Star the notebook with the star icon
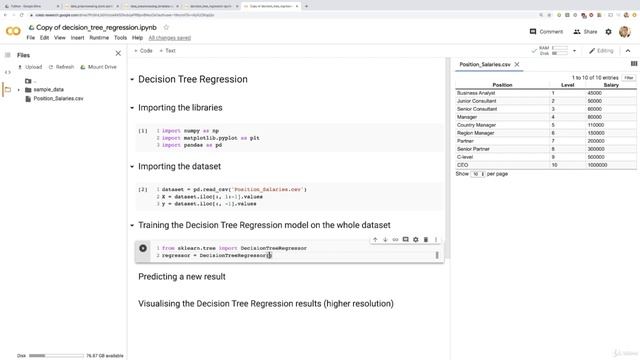640x360 pixels. click(166, 27)
